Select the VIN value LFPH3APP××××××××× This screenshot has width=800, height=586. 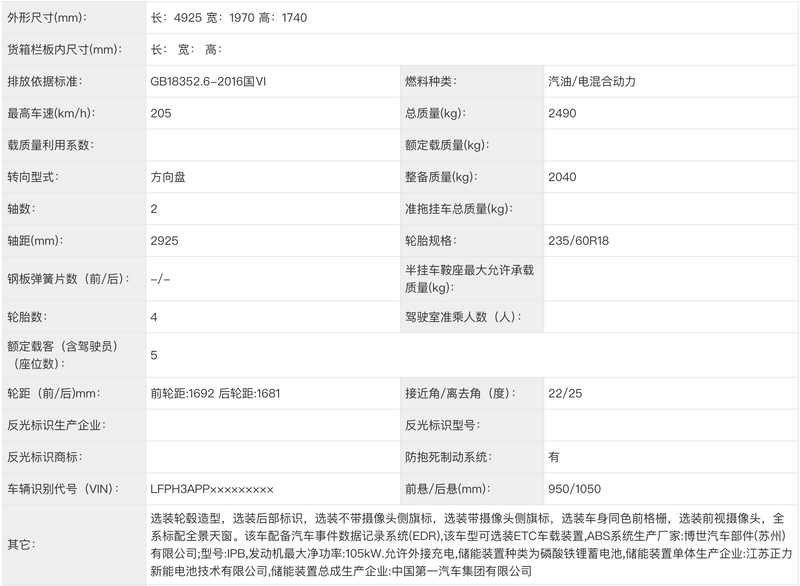tap(212, 489)
